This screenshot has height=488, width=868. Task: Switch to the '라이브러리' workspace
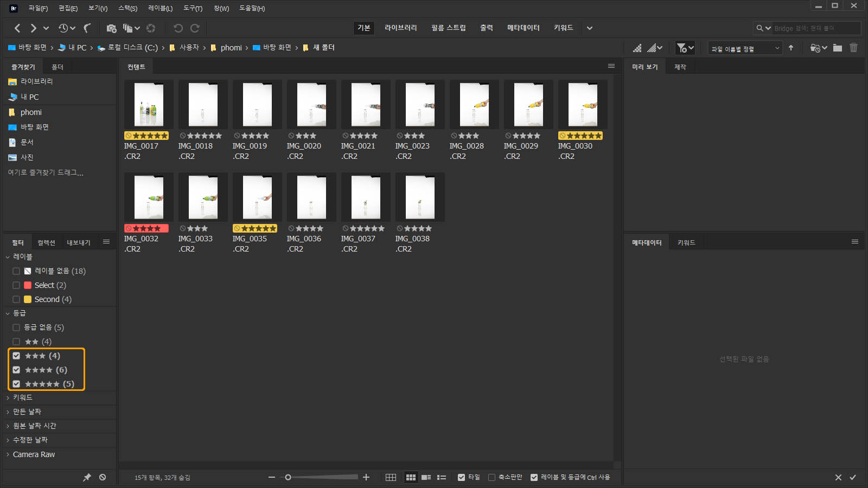pos(401,28)
